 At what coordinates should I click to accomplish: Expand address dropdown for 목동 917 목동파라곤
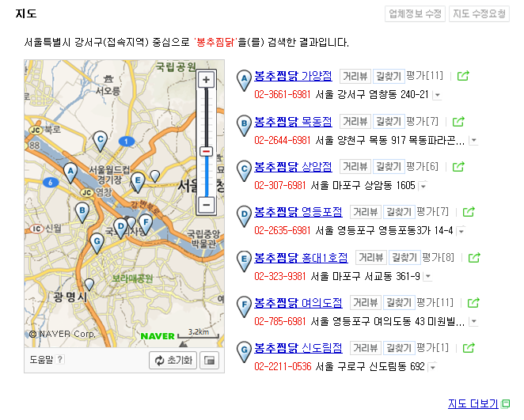pos(474,141)
